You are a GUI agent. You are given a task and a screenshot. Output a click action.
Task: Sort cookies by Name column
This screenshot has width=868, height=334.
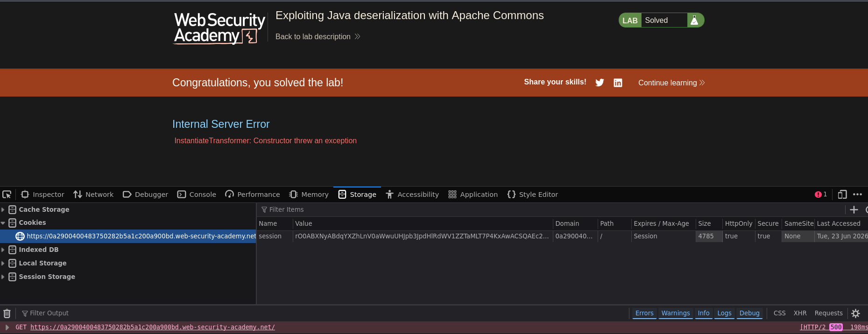275,224
